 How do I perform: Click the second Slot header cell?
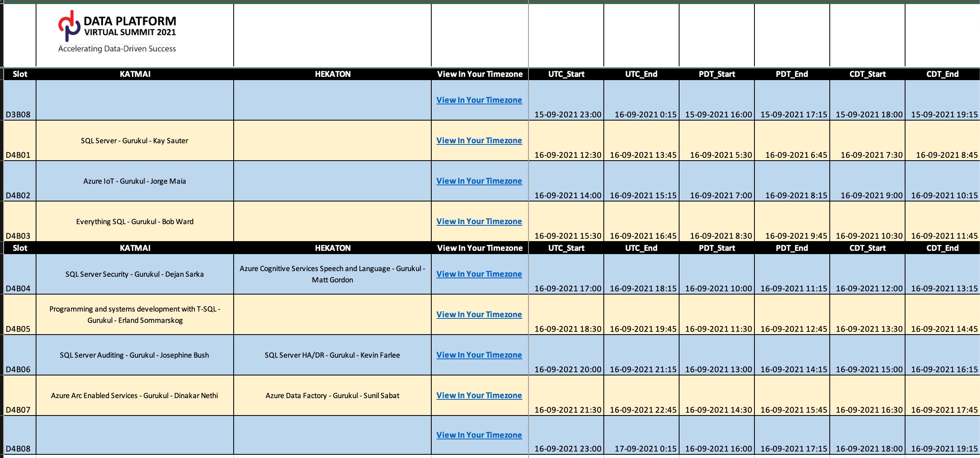(20, 248)
